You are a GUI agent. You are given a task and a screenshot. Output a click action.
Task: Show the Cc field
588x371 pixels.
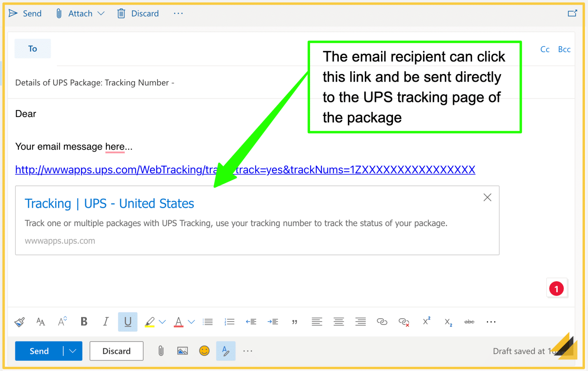(x=545, y=49)
